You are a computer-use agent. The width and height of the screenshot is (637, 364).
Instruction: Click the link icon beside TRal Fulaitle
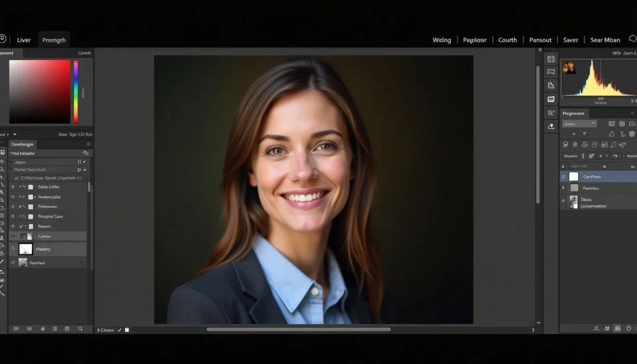[x=85, y=153]
